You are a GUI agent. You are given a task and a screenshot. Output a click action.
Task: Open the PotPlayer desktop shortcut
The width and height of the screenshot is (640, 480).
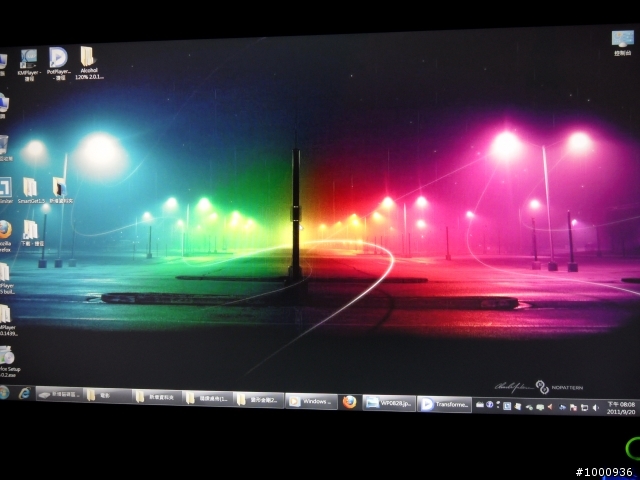pyautogui.click(x=59, y=63)
